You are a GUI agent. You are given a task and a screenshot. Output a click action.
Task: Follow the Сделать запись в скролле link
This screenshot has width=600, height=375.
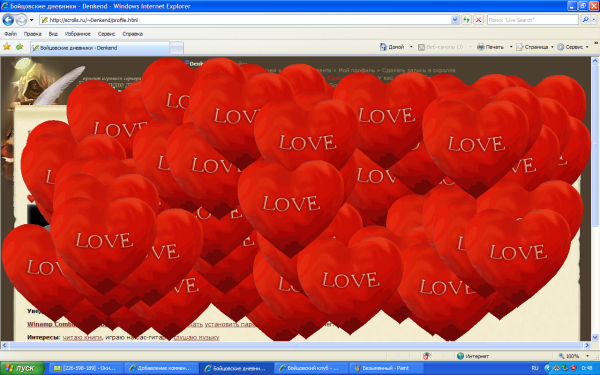click(x=419, y=70)
